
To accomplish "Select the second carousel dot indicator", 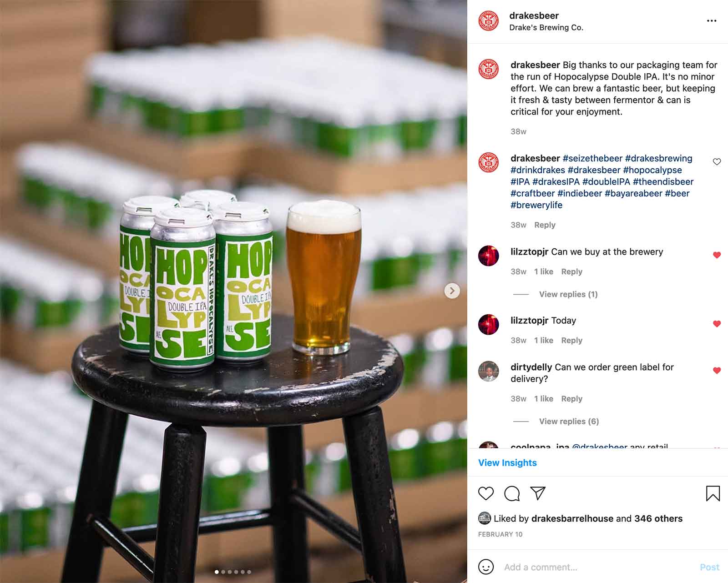I will [x=223, y=572].
